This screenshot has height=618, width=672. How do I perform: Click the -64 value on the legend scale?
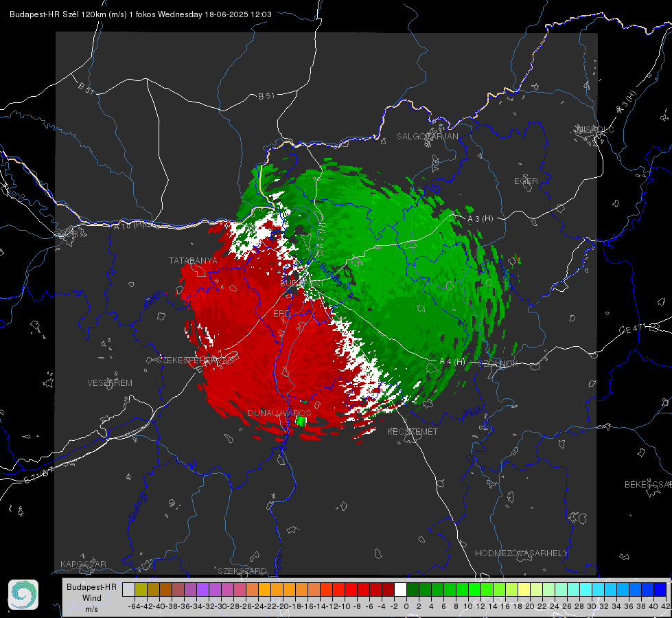click(135, 606)
